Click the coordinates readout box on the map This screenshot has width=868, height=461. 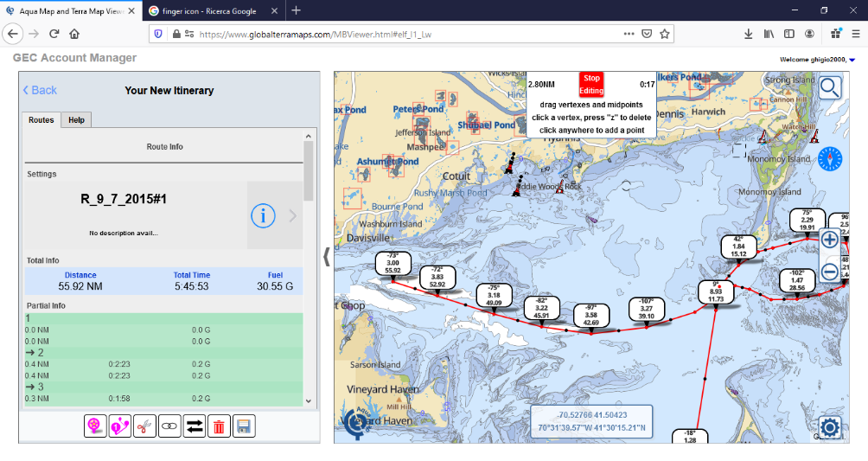tap(591, 422)
